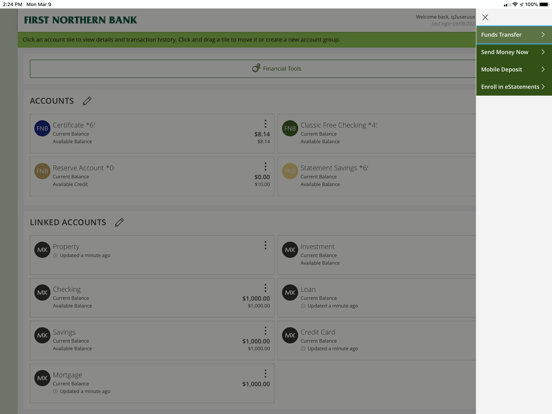The width and height of the screenshot is (552, 414).
Task: Click the Credit Card linked account name
Action: click(318, 332)
